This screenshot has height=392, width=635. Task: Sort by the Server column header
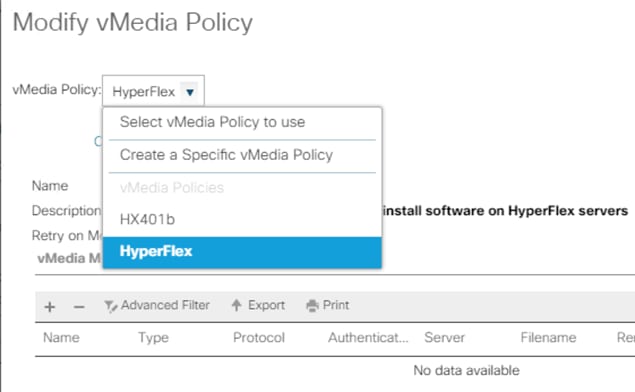444,338
